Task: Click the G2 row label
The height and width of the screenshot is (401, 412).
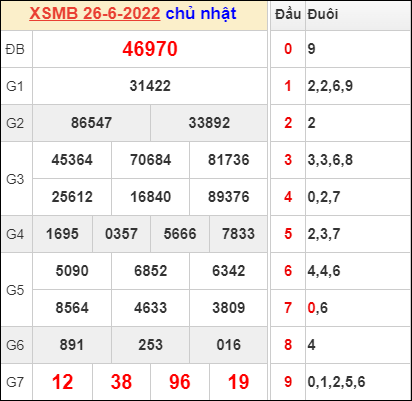Action: click(x=15, y=123)
